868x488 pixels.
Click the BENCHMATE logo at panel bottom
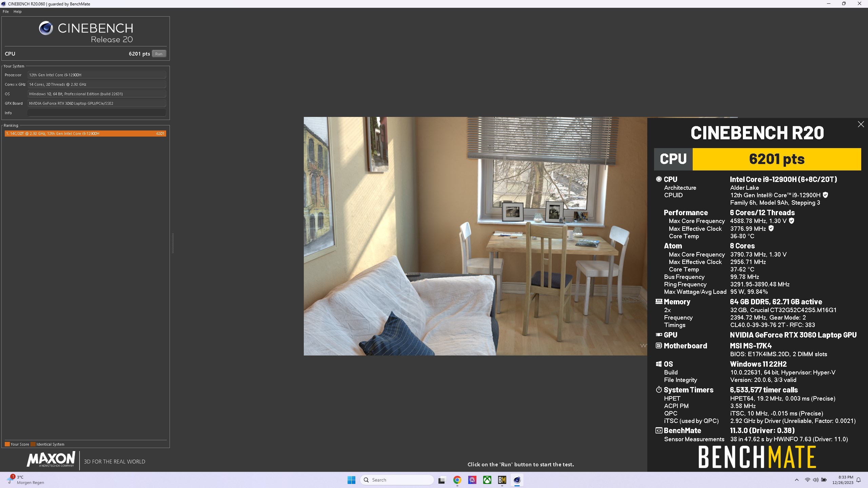[757, 457]
